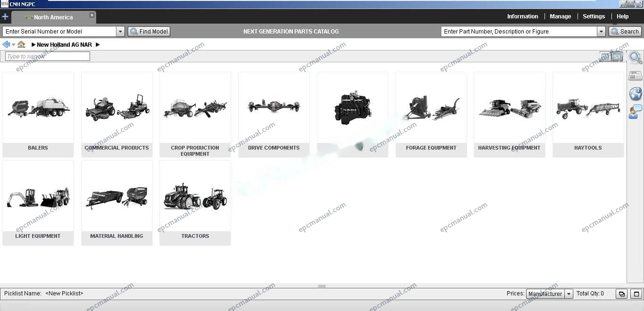
Task: Expand arrow after New Holland AG NAR
Action: [x=98, y=45]
